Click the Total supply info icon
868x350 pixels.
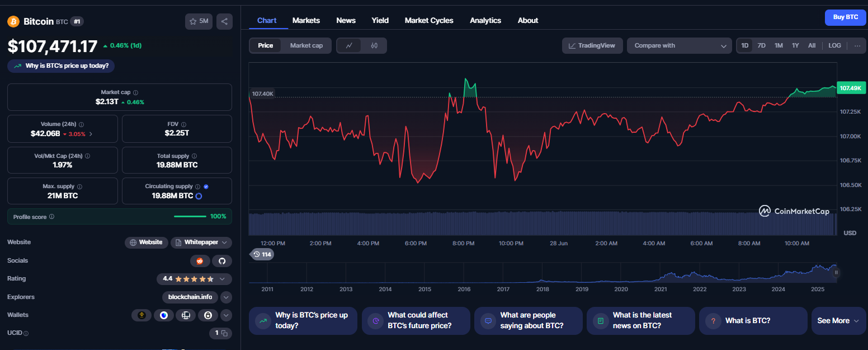point(194,156)
